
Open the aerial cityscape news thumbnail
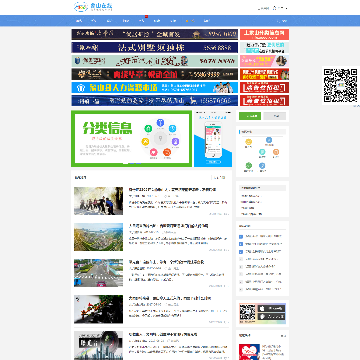pyautogui.click(x=98, y=237)
